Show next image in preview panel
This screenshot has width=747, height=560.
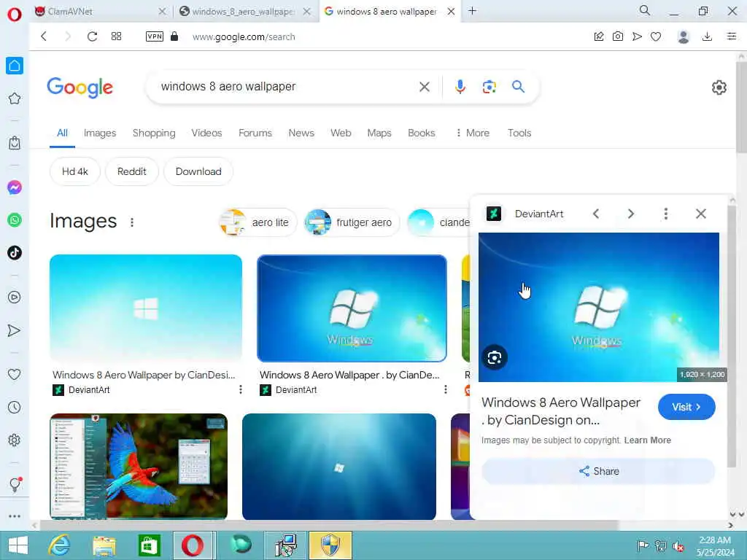point(631,214)
